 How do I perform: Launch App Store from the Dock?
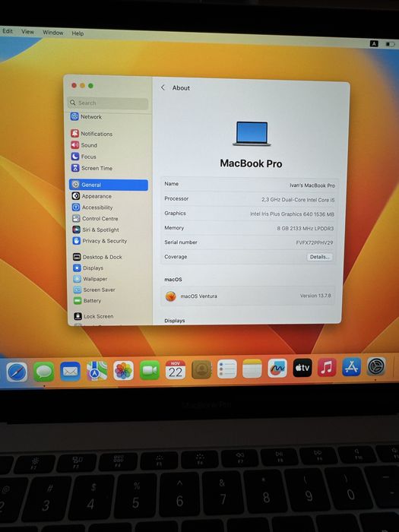[x=351, y=367]
